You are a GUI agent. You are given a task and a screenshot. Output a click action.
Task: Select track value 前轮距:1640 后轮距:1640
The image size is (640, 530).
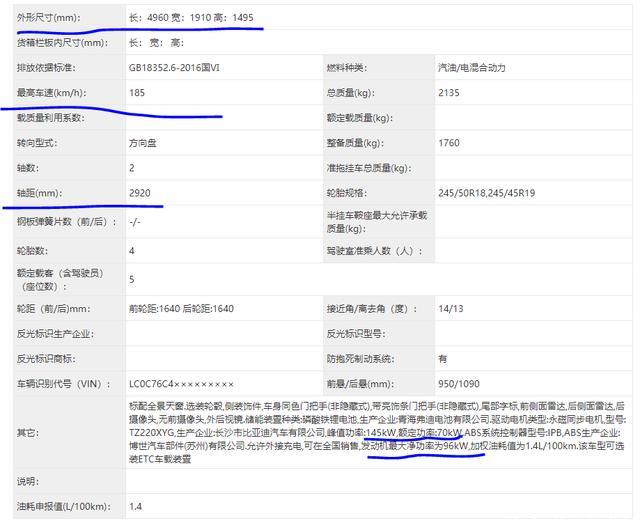pyautogui.click(x=181, y=309)
